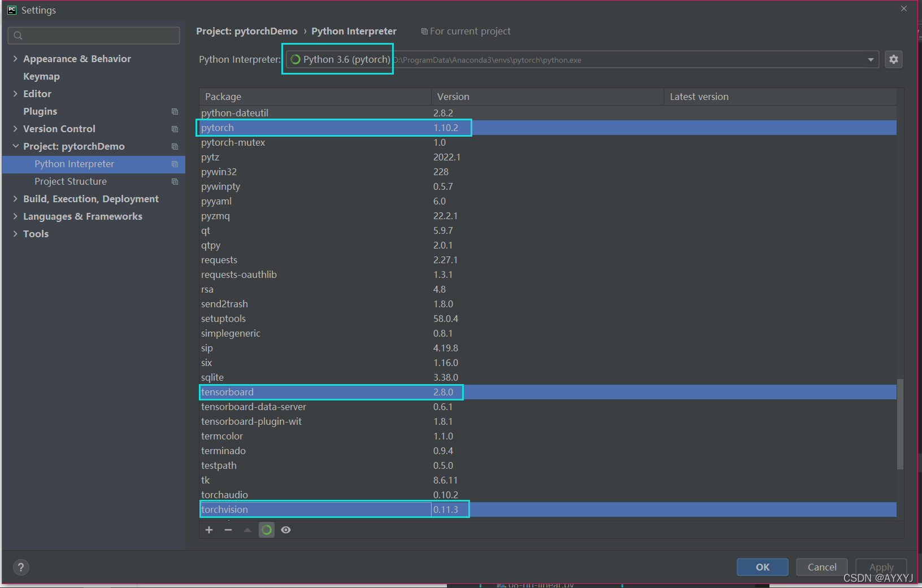Select the torchvision package row
Screen dimensions: 922x588
[548, 509]
